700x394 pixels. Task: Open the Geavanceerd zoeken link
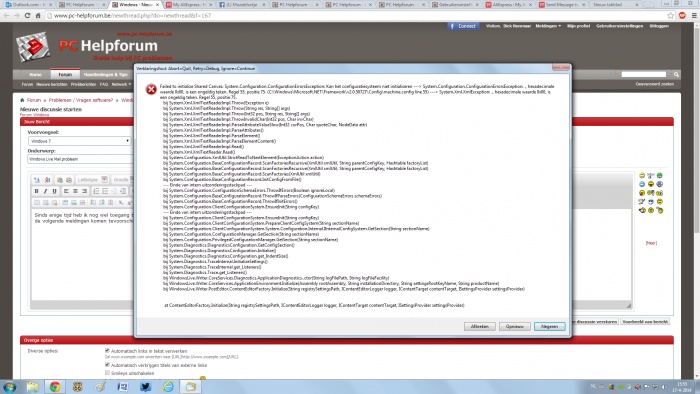click(654, 84)
